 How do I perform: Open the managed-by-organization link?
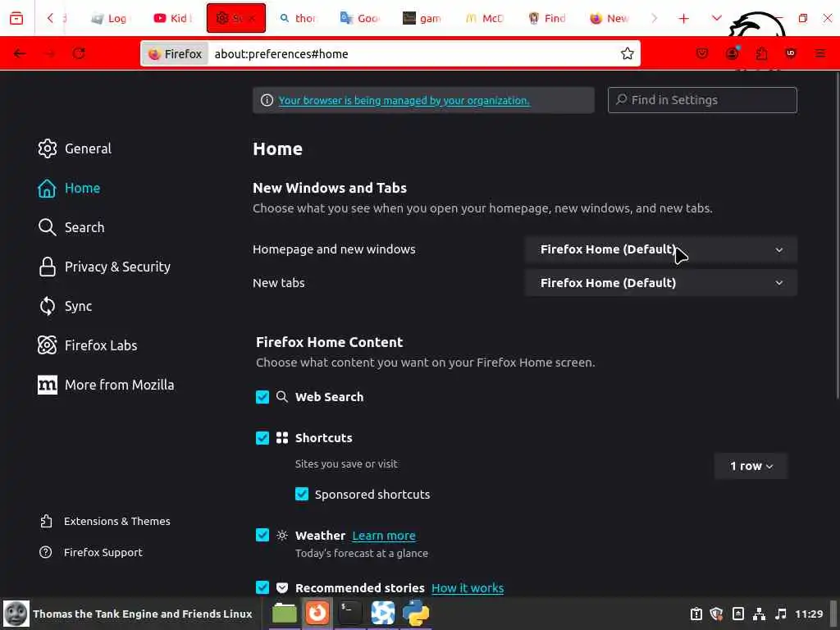[404, 101]
